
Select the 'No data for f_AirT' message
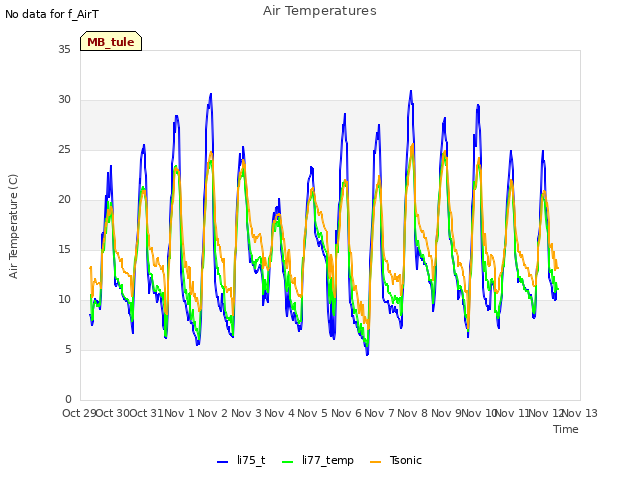[52, 14]
